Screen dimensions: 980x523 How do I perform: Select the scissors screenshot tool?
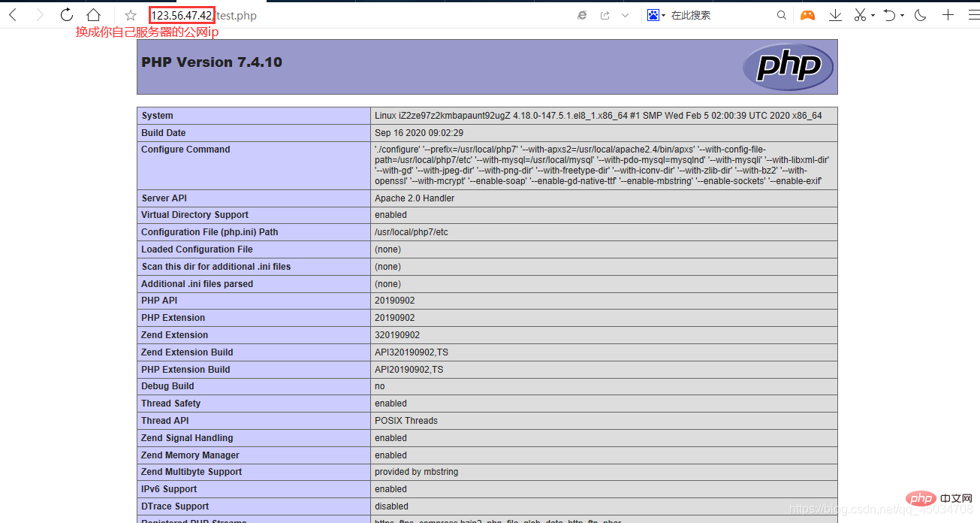coord(860,15)
